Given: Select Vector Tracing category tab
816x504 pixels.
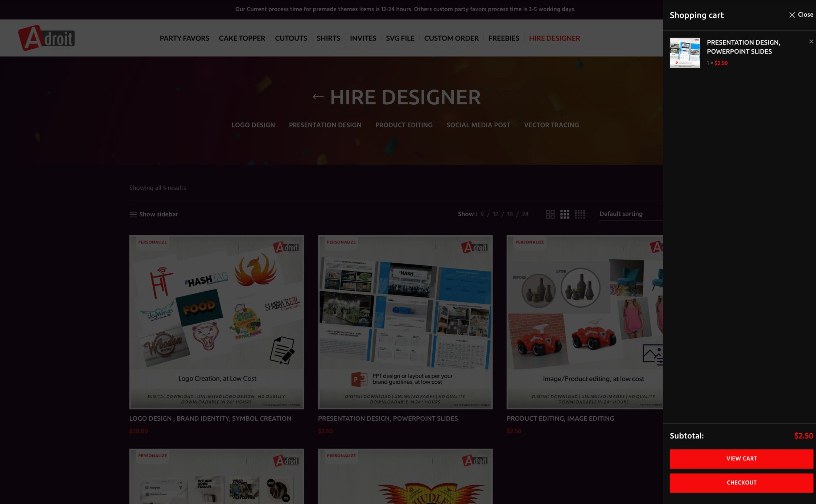Looking at the screenshot, I should click(x=551, y=125).
